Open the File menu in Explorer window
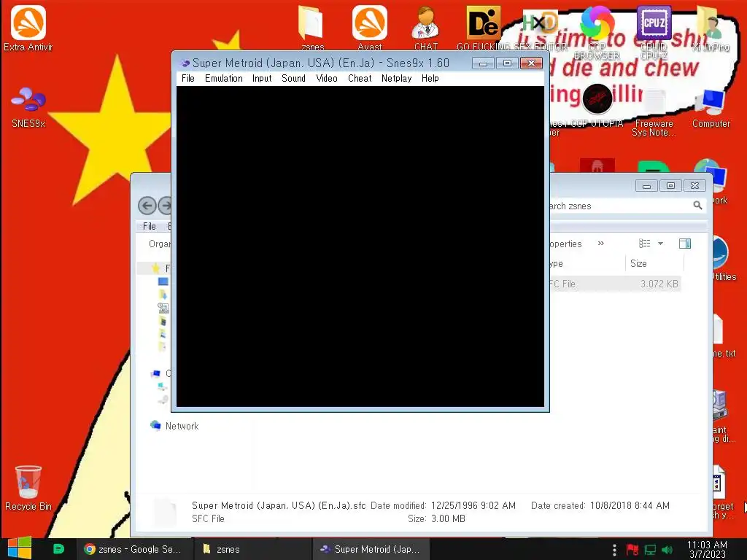Screen dimensions: 747x560 coord(149,226)
